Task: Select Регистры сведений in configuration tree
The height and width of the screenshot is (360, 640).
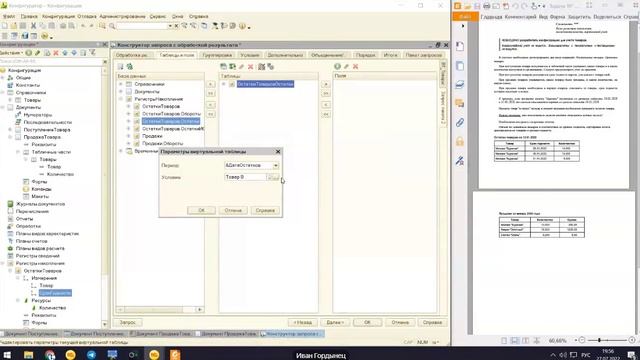Action: (38, 256)
